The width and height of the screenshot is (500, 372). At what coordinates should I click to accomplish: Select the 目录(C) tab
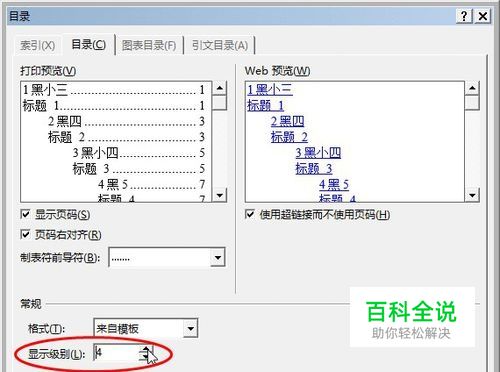tap(89, 44)
